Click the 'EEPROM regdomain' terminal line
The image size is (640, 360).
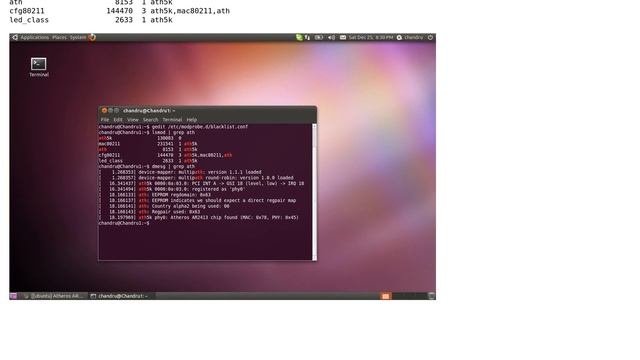pyautogui.click(x=155, y=195)
